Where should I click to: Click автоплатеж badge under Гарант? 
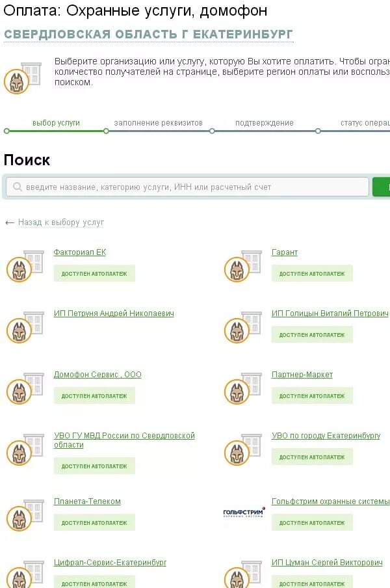(312, 274)
